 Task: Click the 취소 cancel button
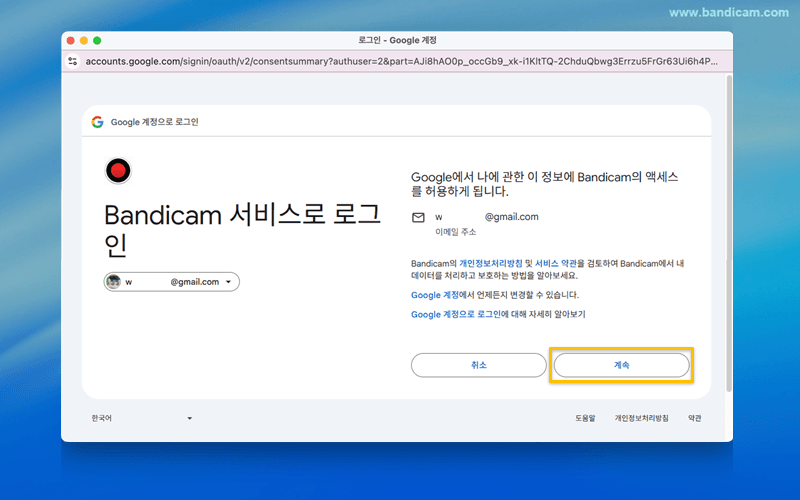point(479,365)
